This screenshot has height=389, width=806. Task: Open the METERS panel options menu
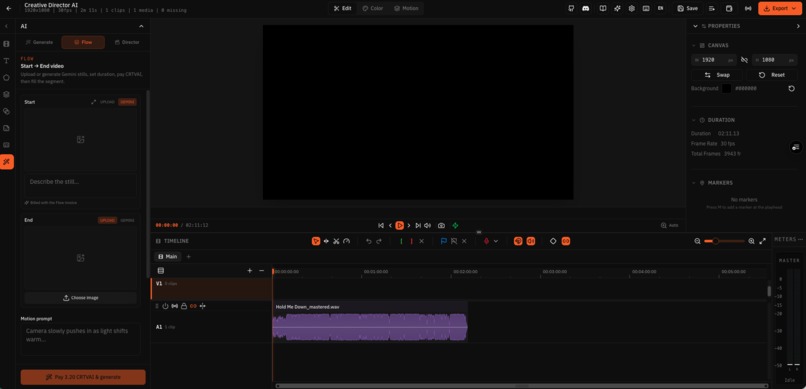(800, 239)
